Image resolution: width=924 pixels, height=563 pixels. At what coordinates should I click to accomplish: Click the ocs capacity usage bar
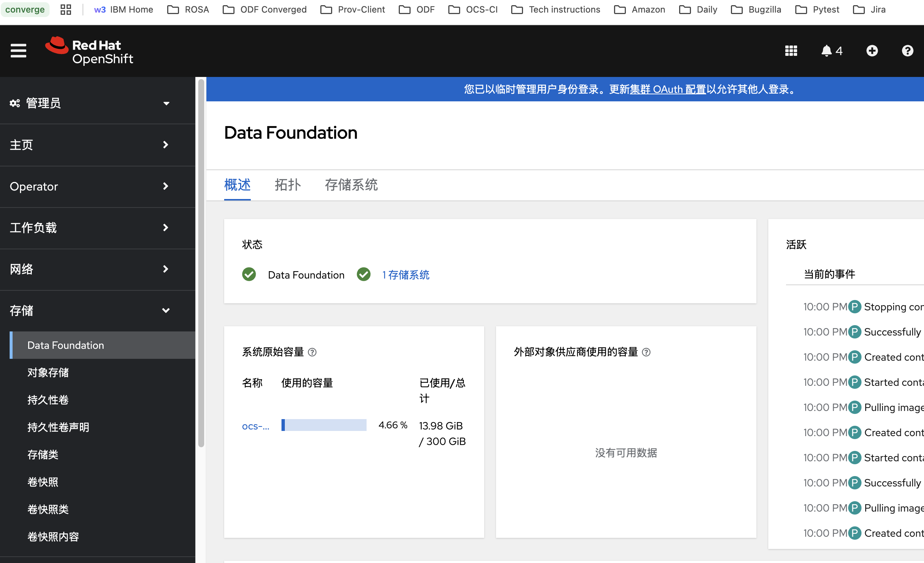pos(324,425)
